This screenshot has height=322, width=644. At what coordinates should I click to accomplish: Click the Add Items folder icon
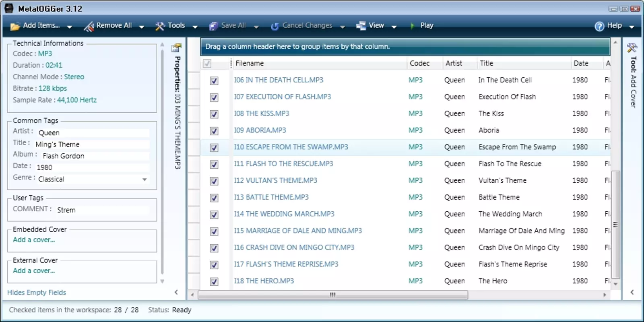tap(15, 26)
